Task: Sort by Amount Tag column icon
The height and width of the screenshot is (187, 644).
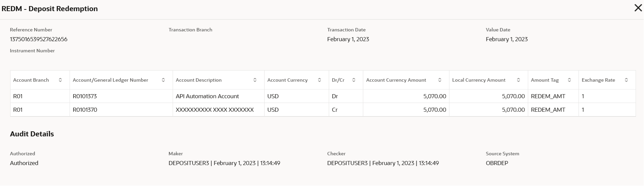Action: coord(569,80)
